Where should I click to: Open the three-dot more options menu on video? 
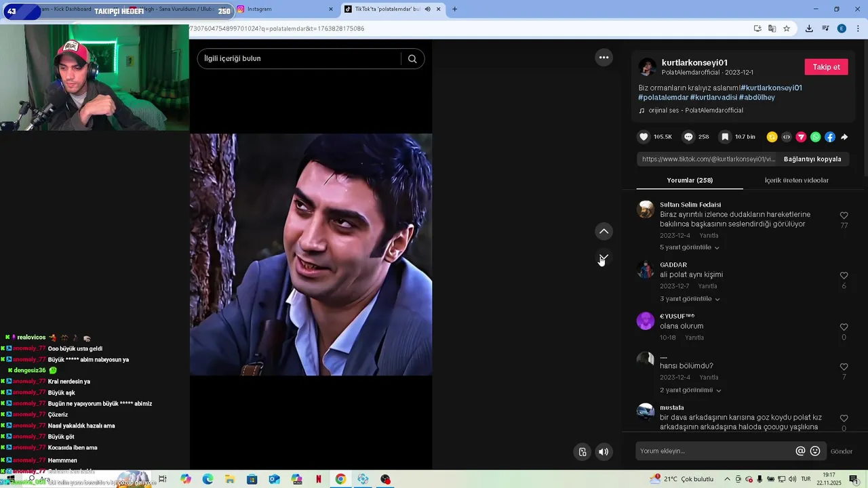pos(604,58)
